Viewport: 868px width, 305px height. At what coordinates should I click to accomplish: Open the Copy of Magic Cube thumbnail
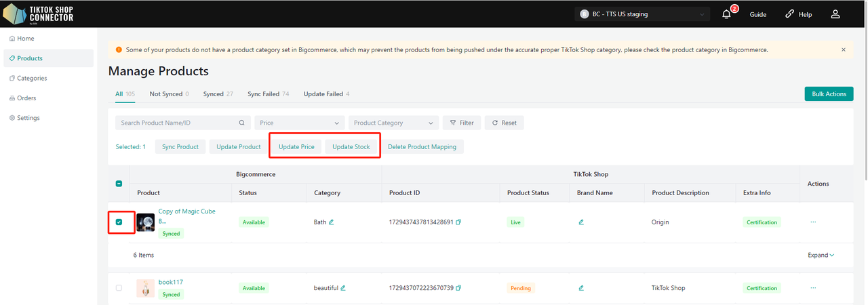tap(145, 222)
